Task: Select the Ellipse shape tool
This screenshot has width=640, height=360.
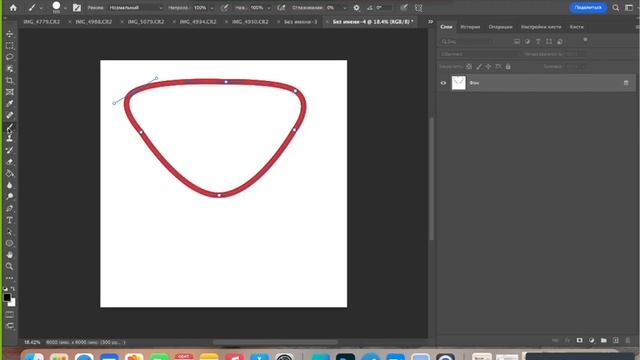Action: [x=9, y=243]
